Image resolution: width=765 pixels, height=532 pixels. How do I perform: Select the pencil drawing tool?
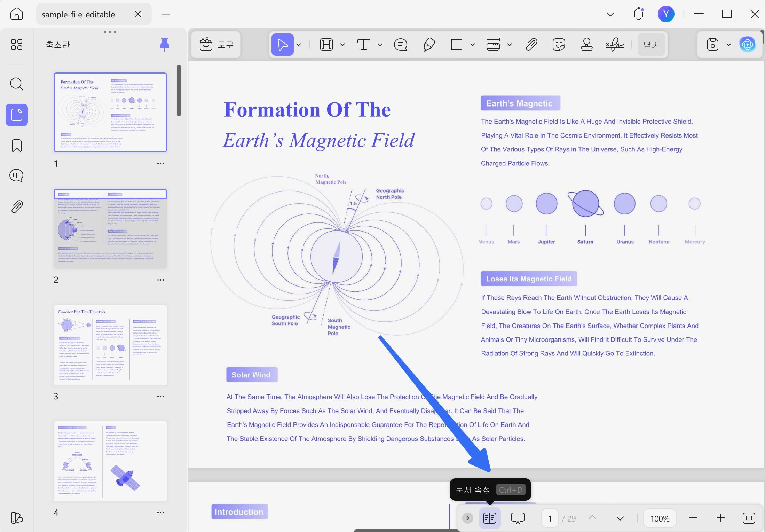[429, 45]
